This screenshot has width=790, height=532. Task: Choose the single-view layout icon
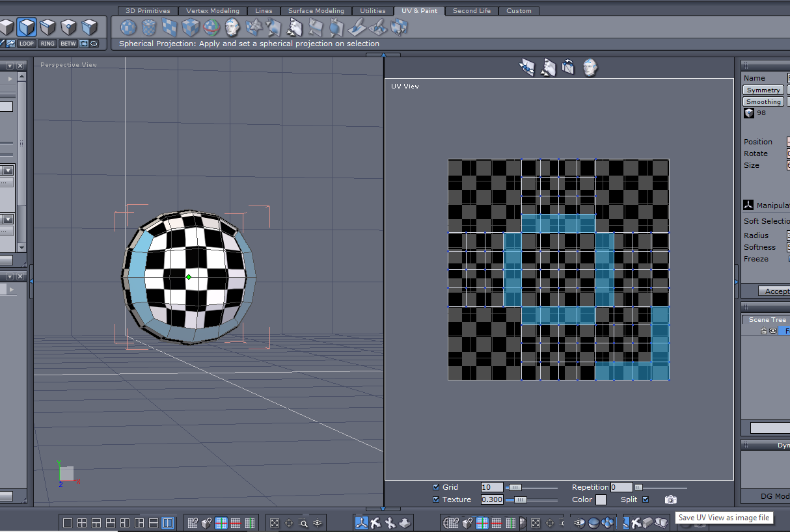click(68, 523)
